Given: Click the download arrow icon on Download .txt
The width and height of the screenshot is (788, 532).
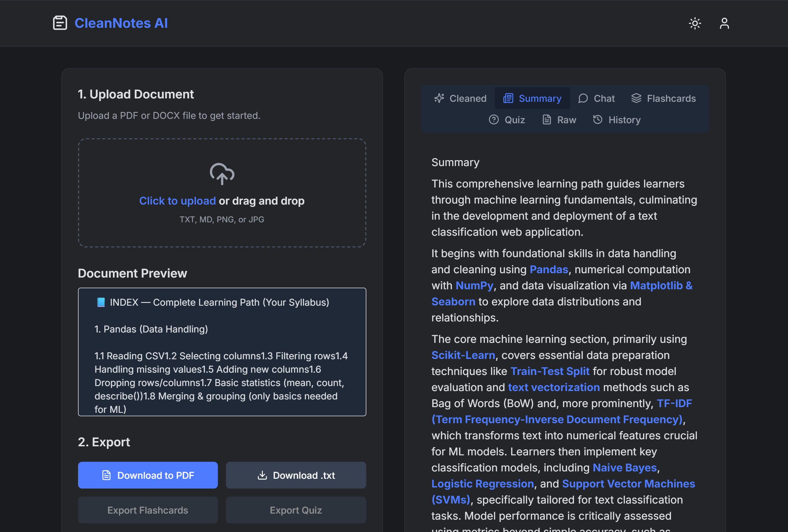Looking at the screenshot, I should pyautogui.click(x=262, y=475).
